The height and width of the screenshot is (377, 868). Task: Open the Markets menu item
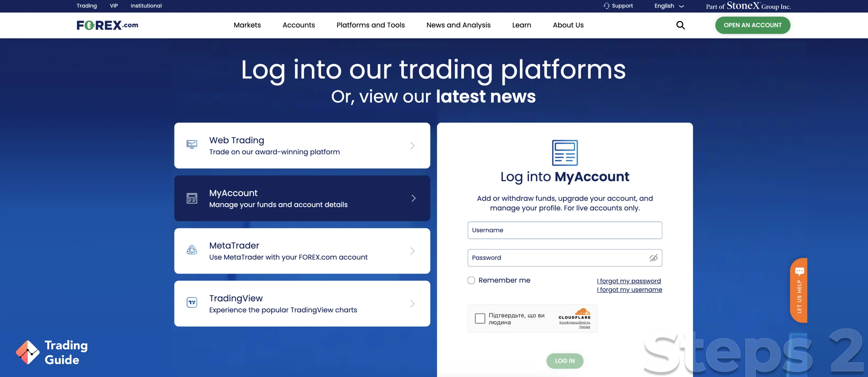click(247, 25)
